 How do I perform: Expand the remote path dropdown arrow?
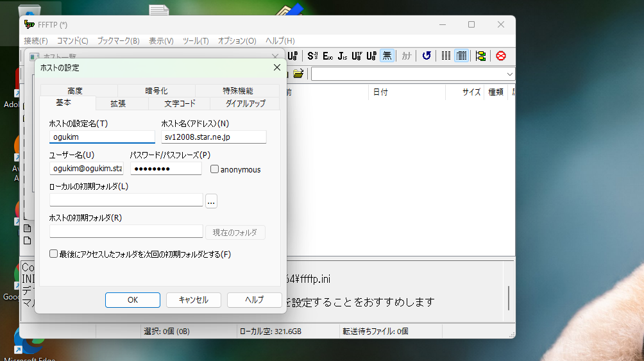(x=509, y=74)
